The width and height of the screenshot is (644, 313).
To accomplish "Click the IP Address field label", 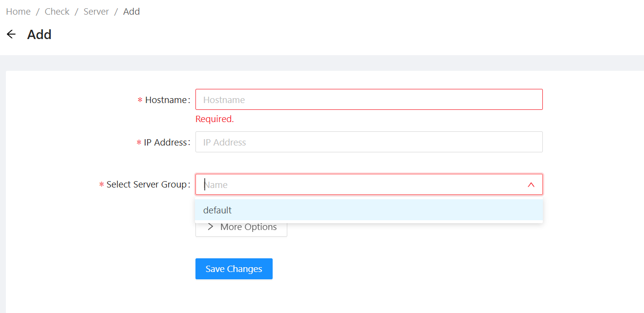I will point(166,142).
